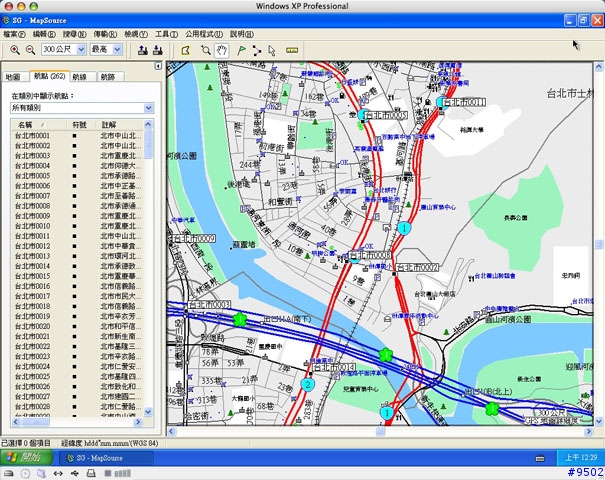The height and width of the screenshot is (480, 605).
Task: Select waypoint row 台北市0018
Action: pyautogui.click(x=77, y=306)
